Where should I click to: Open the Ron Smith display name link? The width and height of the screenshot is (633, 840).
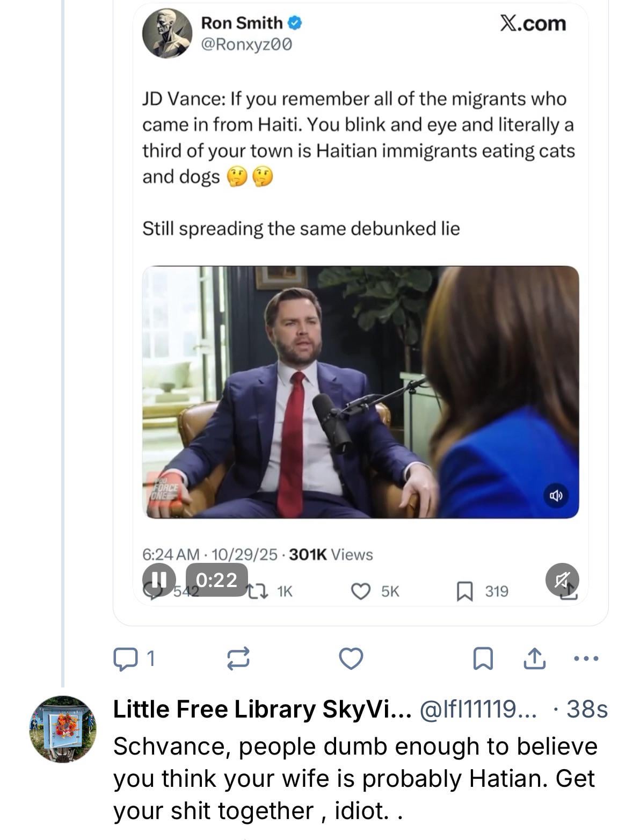pyautogui.click(x=242, y=23)
